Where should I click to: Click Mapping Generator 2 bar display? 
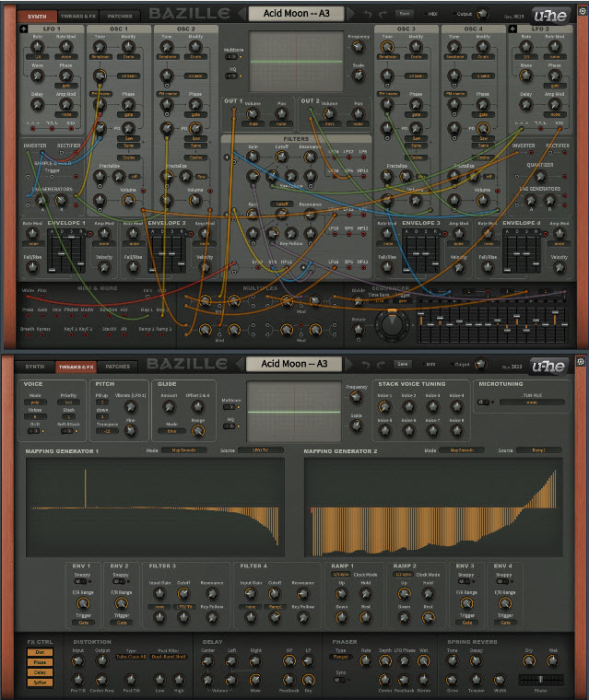433,507
